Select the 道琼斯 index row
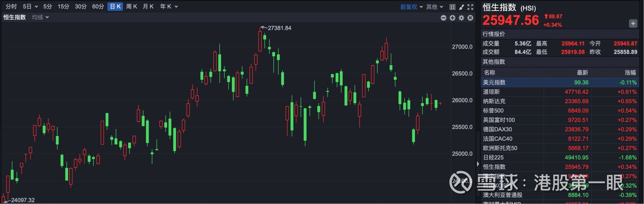 point(559,92)
